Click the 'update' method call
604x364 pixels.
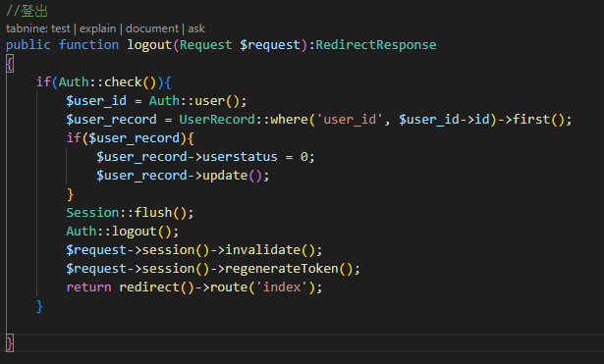[225, 176]
